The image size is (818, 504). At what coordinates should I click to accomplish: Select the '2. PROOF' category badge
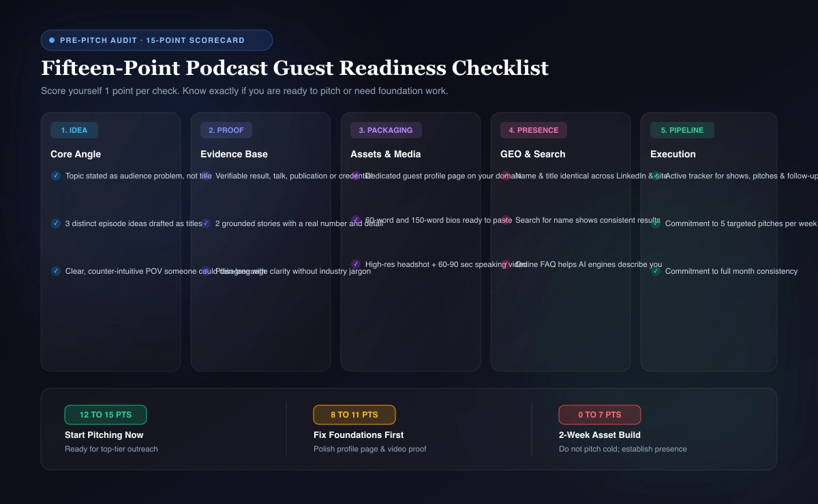[x=226, y=130]
